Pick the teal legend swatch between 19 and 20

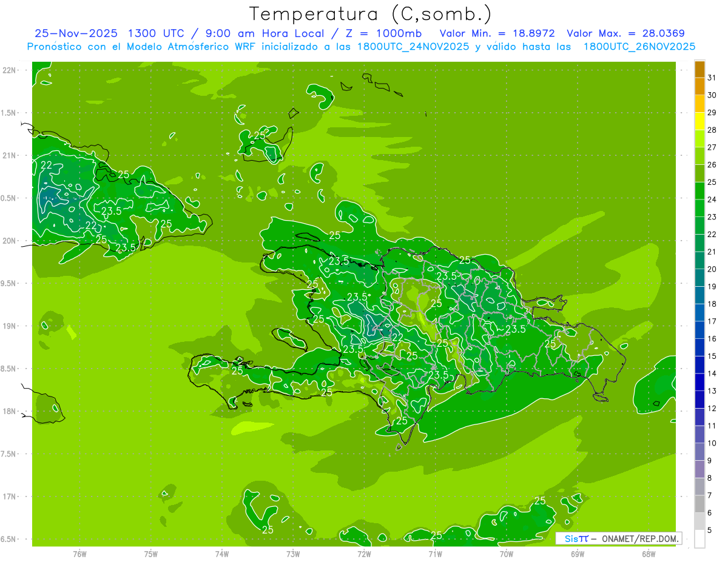[699, 278]
